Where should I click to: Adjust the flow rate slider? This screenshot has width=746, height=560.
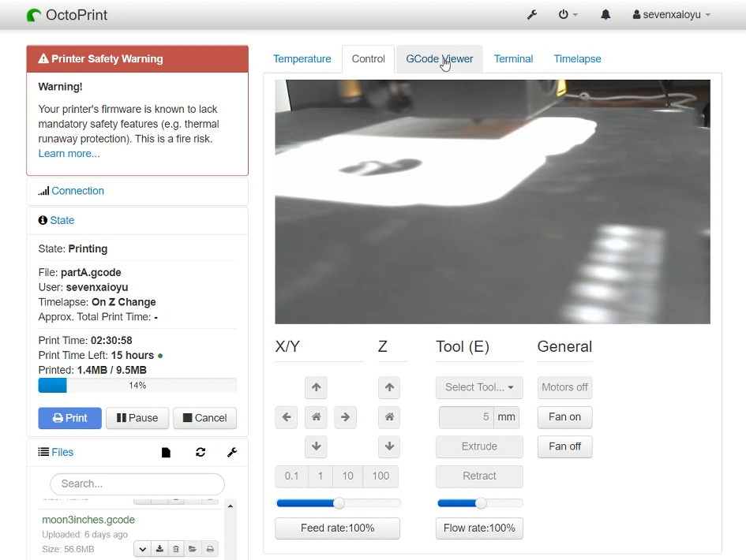(481, 503)
